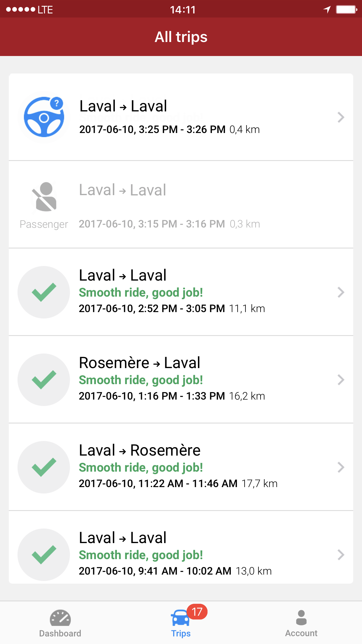Screen dimensions: 362x644
Task: Expand the 3:25 PM trip chevron
Action: 341,117
